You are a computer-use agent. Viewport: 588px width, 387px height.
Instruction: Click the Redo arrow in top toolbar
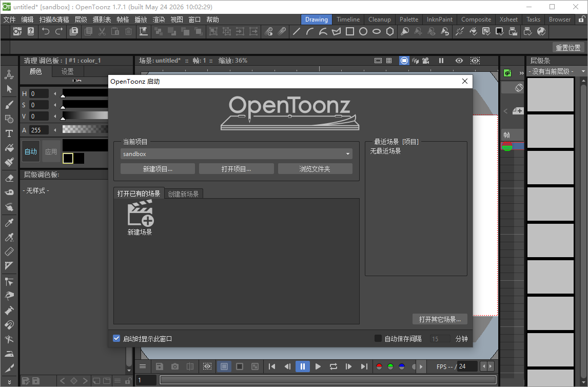(x=59, y=31)
